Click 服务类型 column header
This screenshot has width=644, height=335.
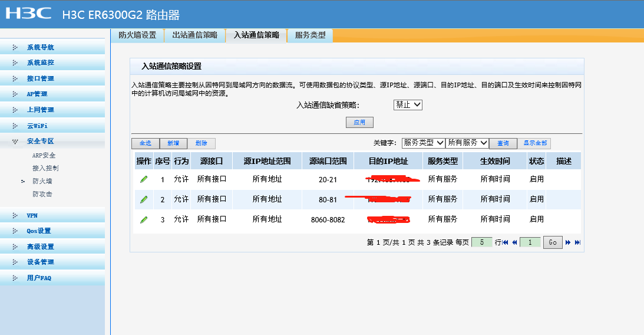pos(442,161)
